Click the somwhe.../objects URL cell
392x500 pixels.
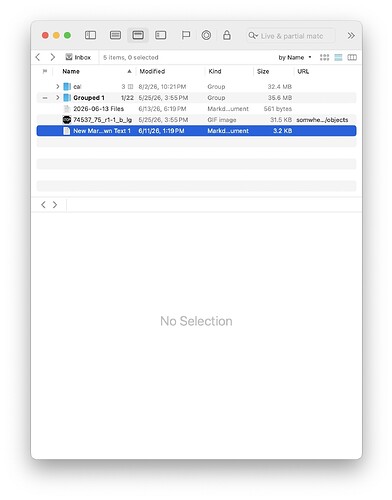322,120
